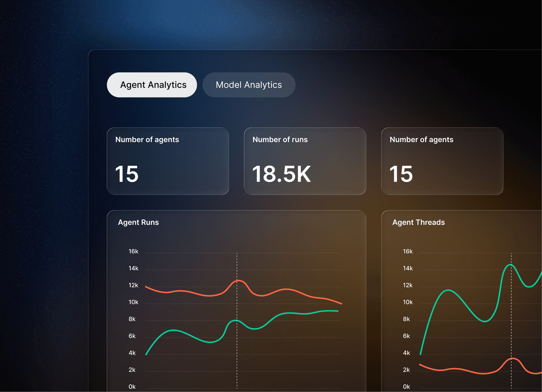The height and width of the screenshot is (392, 542).
Task: Click the Number of runs label
Action: coord(280,140)
